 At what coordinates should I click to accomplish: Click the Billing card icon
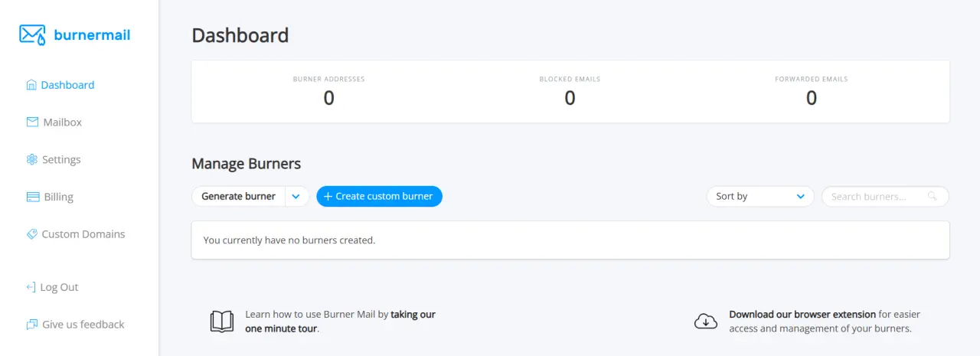coord(33,197)
